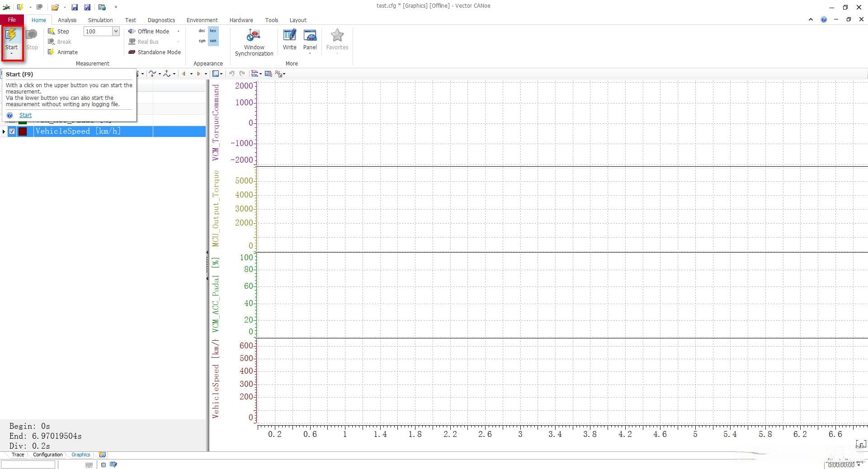Open the Tools ribbon tab
868x469 pixels.
(272, 20)
